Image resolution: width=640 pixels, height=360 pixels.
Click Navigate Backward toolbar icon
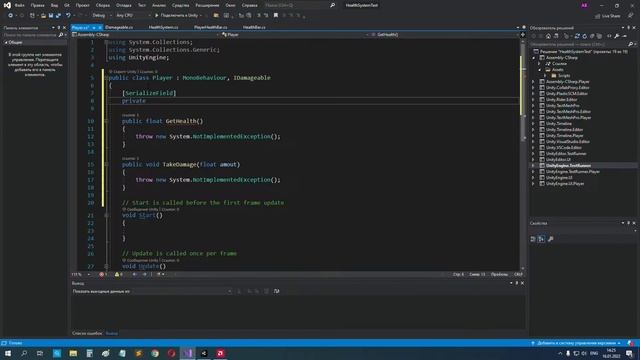[10, 16]
